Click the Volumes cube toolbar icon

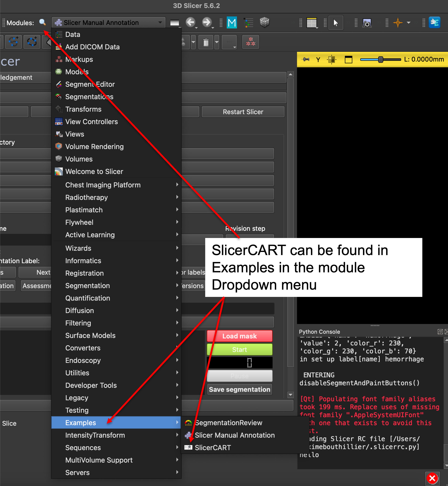(264, 23)
